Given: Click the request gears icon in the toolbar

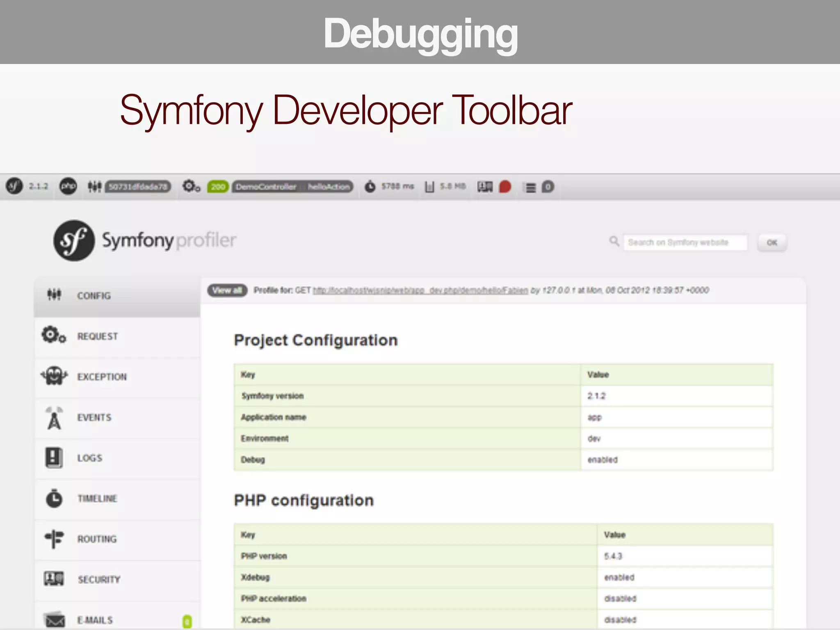Looking at the screenshot, I should click(191, 187).
